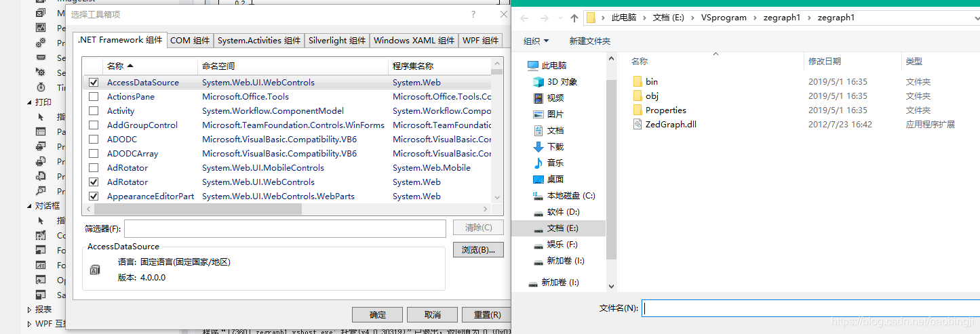The width and height of the screenshot is (980, 334).
Task: Check the ADODCArray checkbox
Action: click(x=94, y=154)
